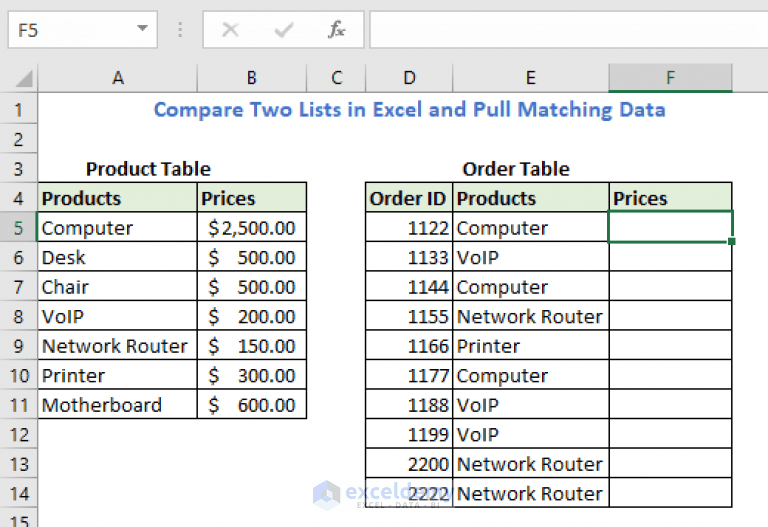Select row 9 header
Viewport: 768px width, 527px height.
pyautogui.click(x=19, y=345)
